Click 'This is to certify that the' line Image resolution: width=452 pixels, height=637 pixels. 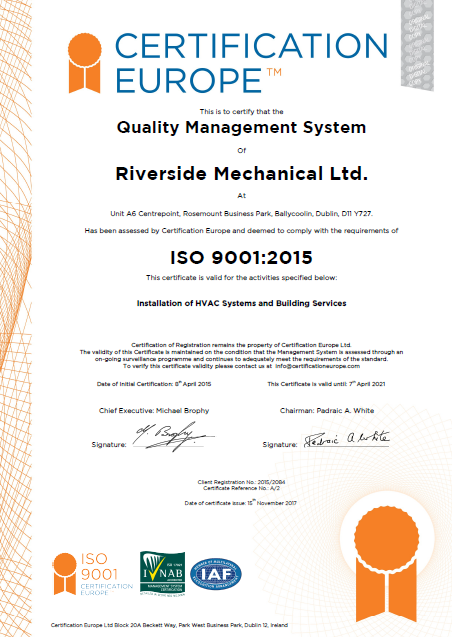pos(242,112)
